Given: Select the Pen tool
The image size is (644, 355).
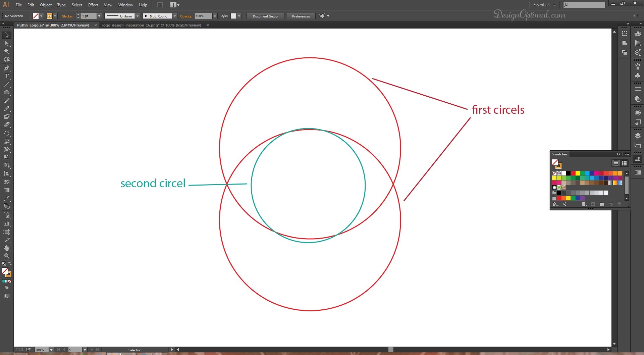Looking at the screenshot, I should 7,68.
